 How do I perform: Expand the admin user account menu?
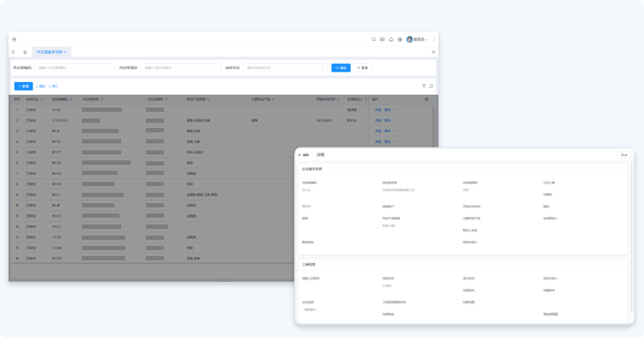click(417, 39)
